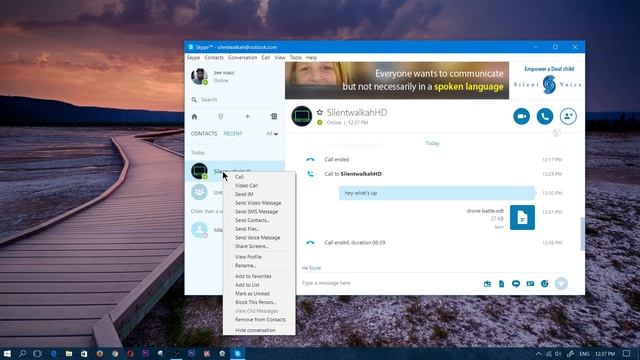Open the Windows Start menu

[7, 353]
